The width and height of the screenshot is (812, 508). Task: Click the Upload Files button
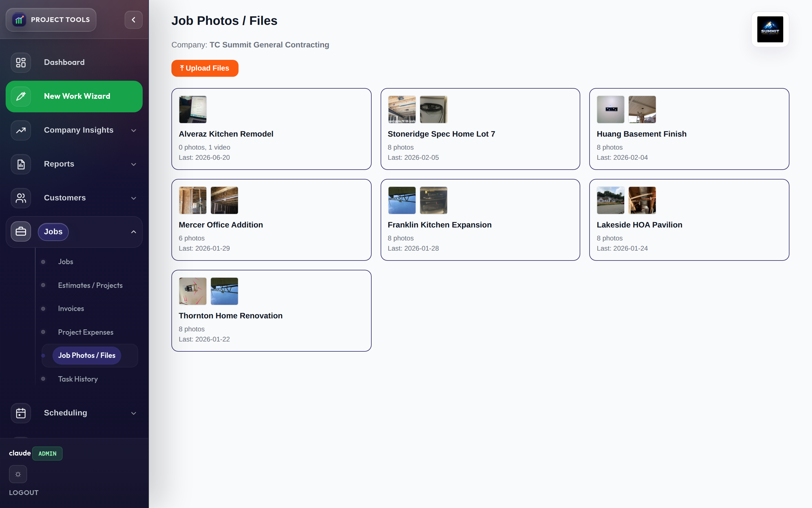point(205,68)
